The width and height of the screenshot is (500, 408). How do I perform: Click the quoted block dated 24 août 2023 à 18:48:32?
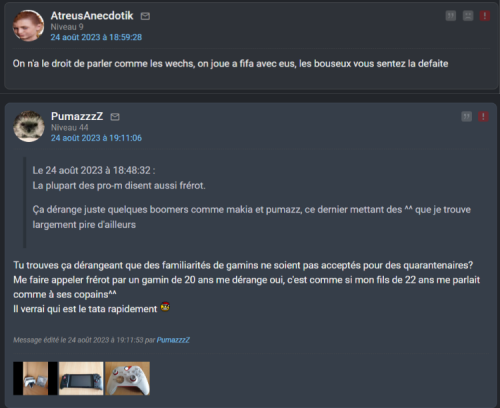point(253,202)
